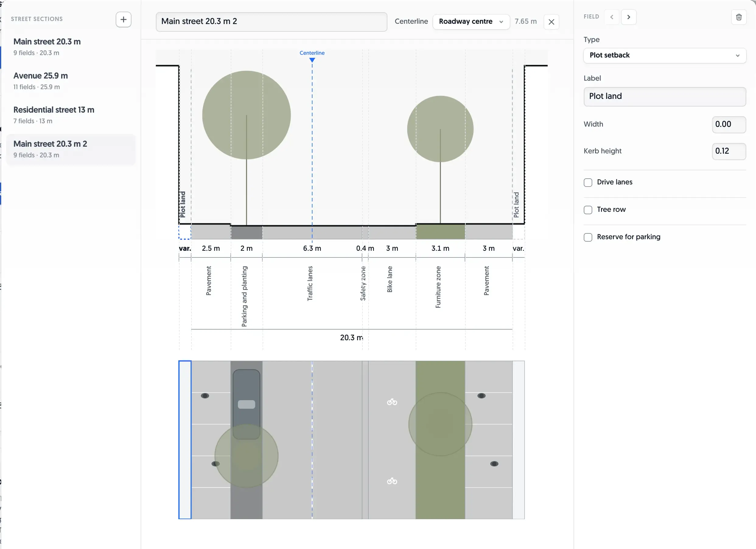Close the section editor with the X icon
The image size is (756, 549).
tap(551, 22)
